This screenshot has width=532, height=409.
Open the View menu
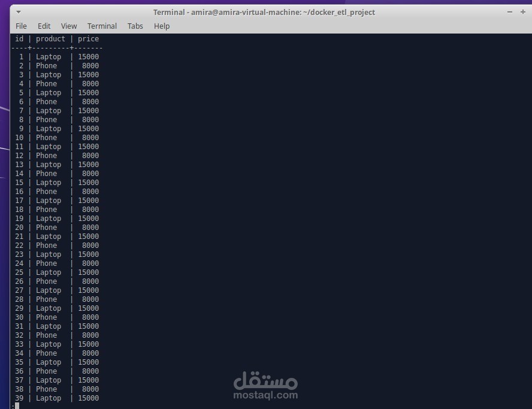(x=68, y=26)
